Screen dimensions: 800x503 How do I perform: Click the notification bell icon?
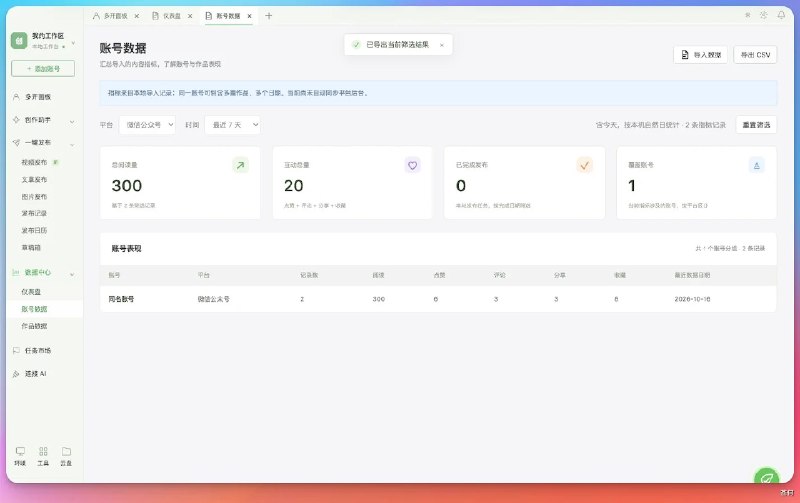tap(781, 15)
